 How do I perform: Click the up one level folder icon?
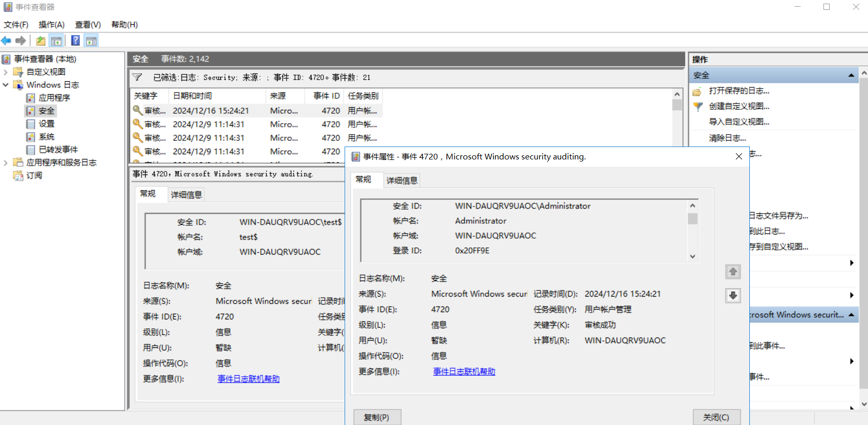40,41
